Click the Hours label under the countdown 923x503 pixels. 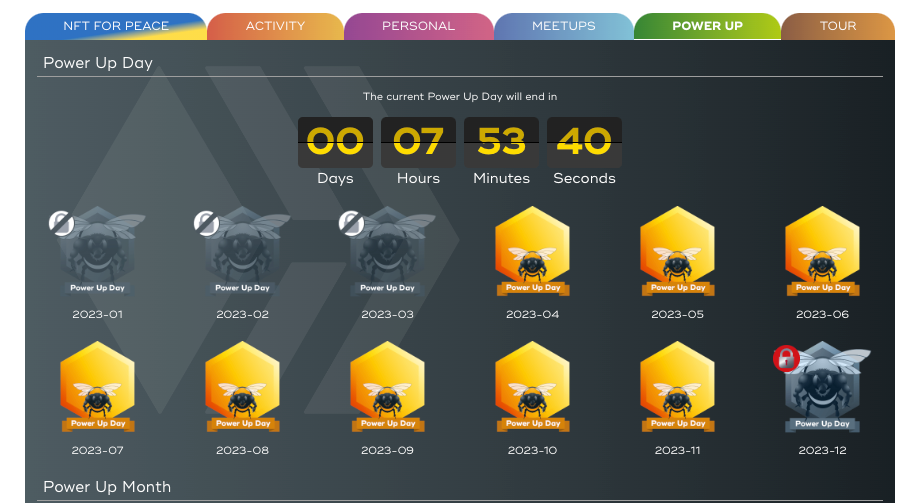(x=419, y=178)
